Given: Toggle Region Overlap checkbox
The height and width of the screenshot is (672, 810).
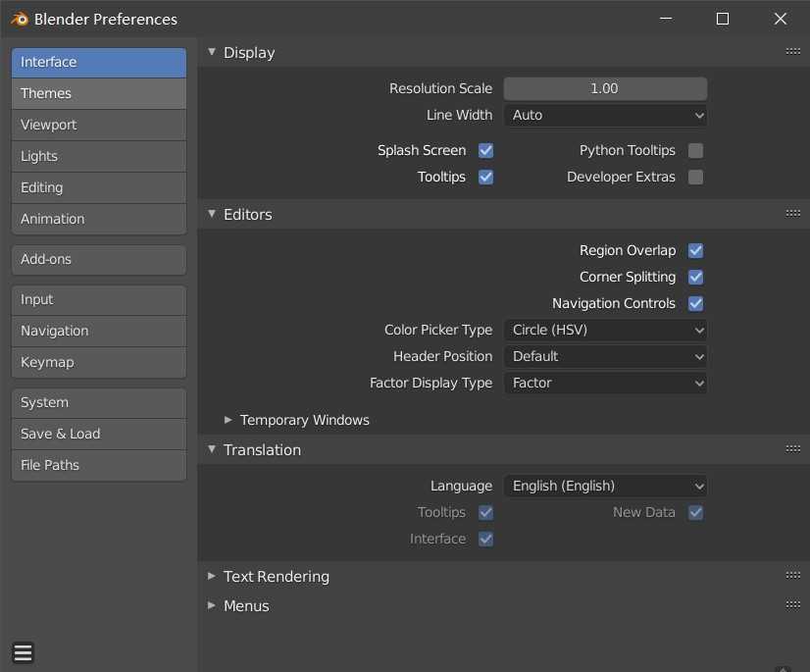Looking at the screenshot, I should click(696, 251).
